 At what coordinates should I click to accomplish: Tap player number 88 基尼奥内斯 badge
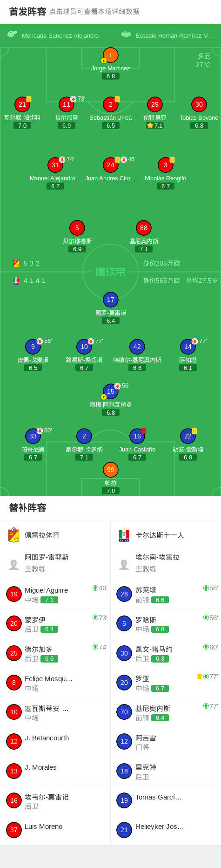[x=143, y=228]
